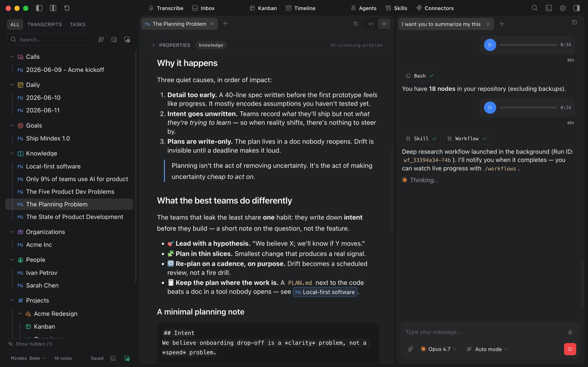This screenshot has height=367, width=588.
Task: Open the Mindex Demo workspace dropdown
Action: coord(28,358)
